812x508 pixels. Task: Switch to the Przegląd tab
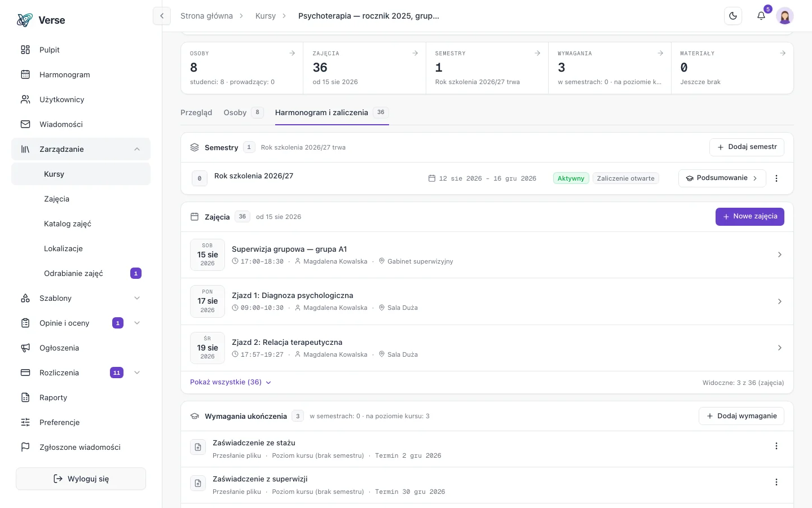[196, 112]
